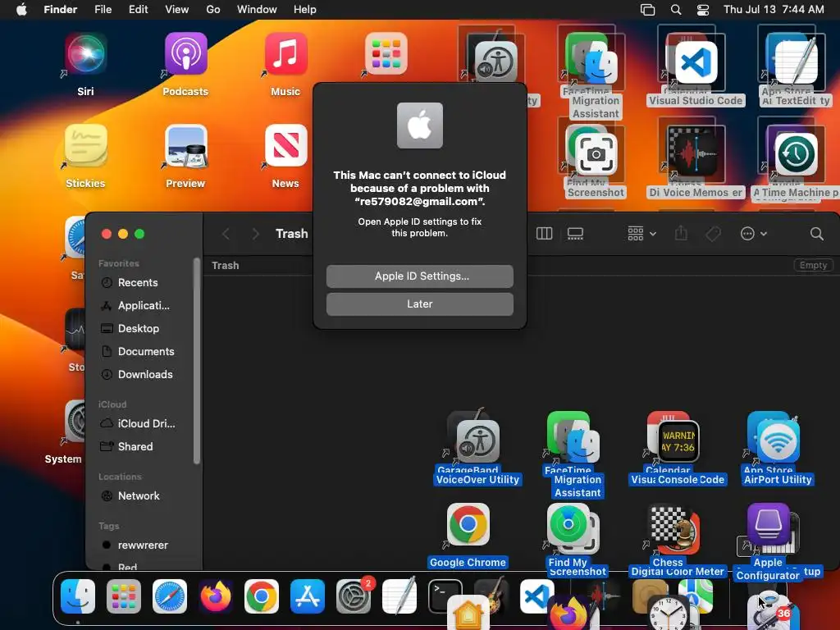
Task: Open the Help menu
Action: [305, 9]
